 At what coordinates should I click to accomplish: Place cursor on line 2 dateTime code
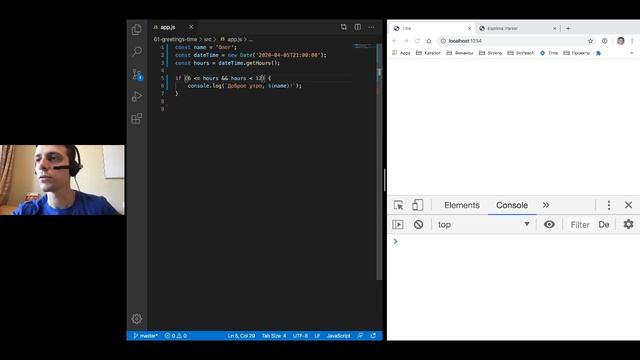[x=251, y=55]
